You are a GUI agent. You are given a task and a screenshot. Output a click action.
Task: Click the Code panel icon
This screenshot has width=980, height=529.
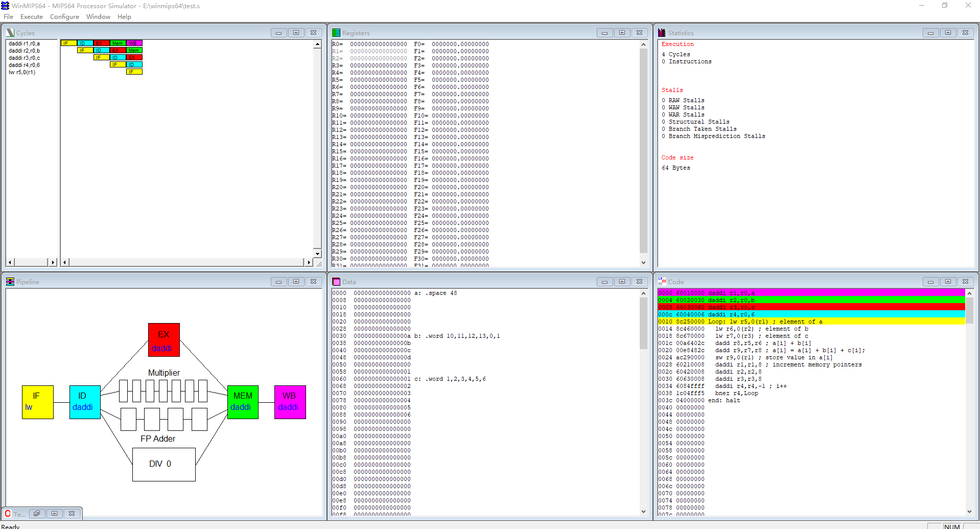[662, 282]
